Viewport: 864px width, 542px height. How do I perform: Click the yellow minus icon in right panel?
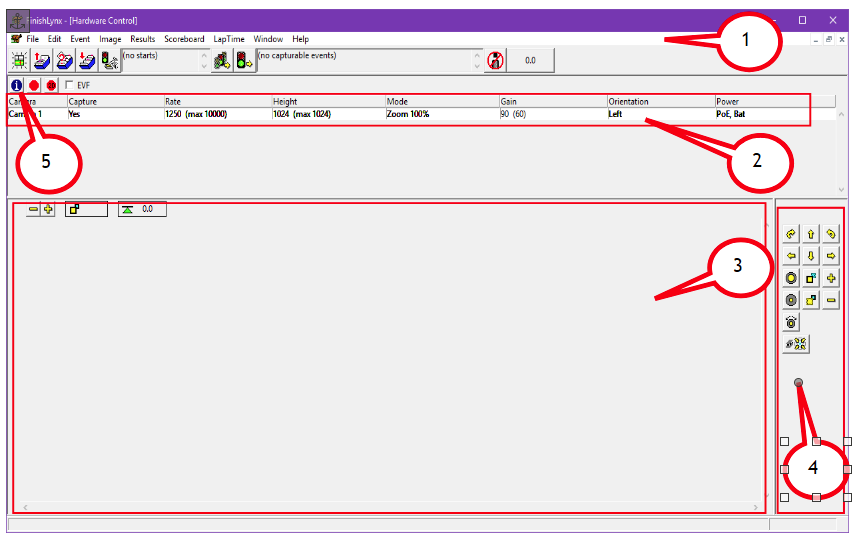[831, 300]
